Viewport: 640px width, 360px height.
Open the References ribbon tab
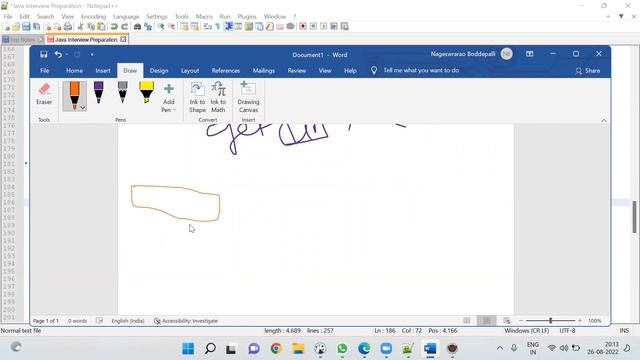coord(226,71)
